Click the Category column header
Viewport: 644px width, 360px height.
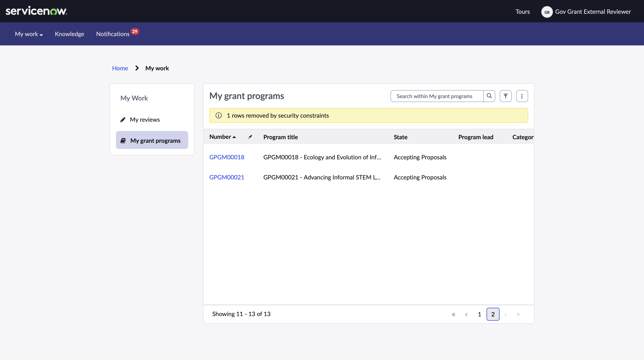[x=523, y=137]
